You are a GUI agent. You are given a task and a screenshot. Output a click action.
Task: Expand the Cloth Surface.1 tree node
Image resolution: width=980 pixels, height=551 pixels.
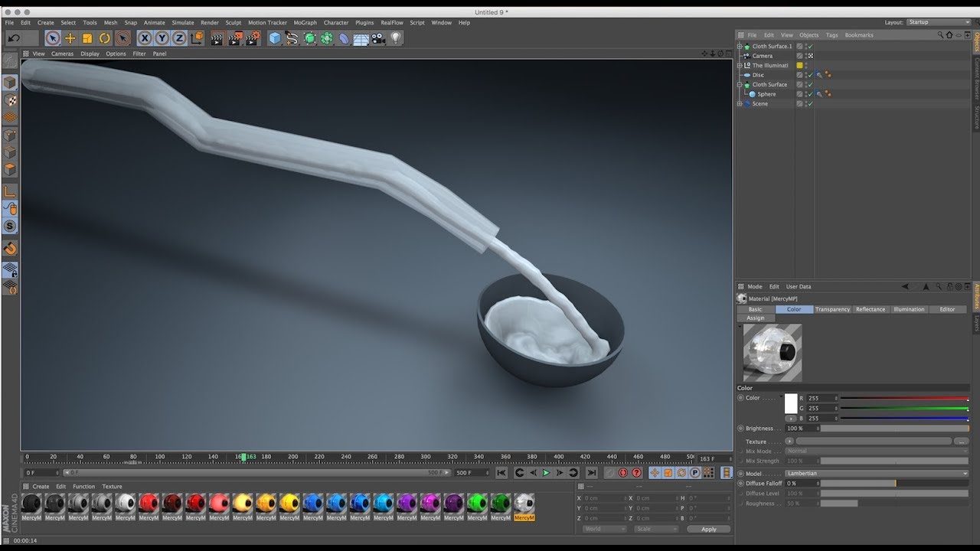tap(740, 47)
